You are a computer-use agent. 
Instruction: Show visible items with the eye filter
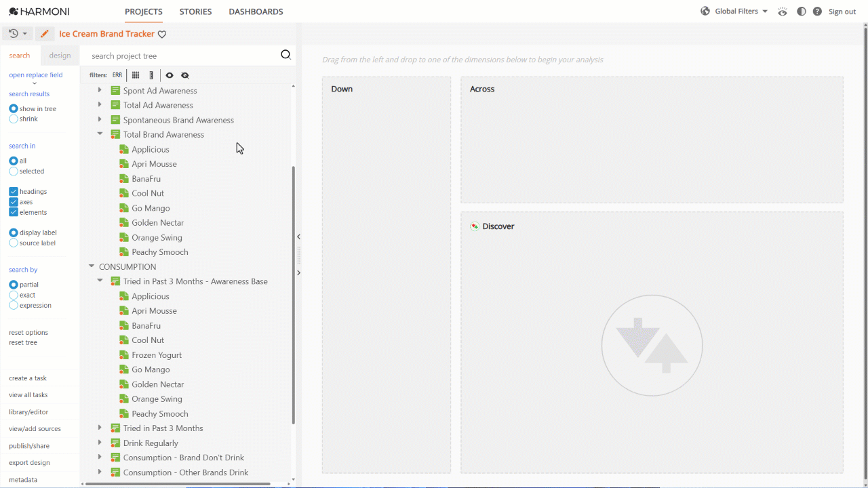(170, 75)
